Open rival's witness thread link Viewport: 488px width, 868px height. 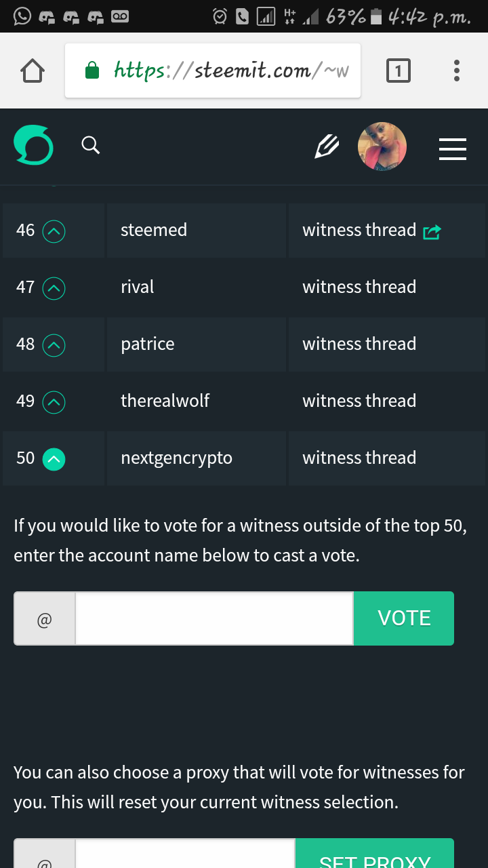359,288
